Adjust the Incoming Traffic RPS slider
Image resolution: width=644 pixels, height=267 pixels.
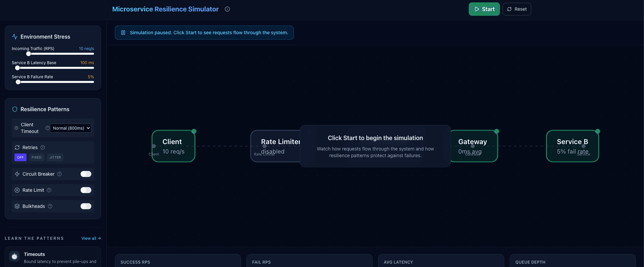click(x=53, y=54)
